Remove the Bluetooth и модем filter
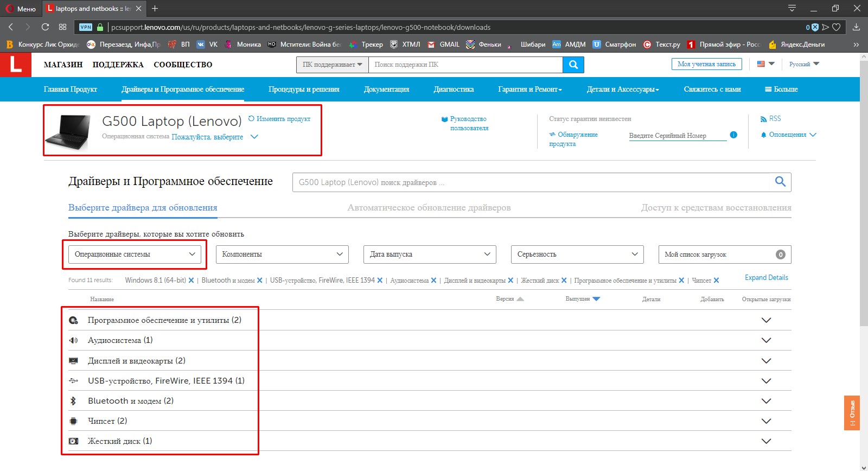Viewport: 868px width, 471px height. click(259, 281)
